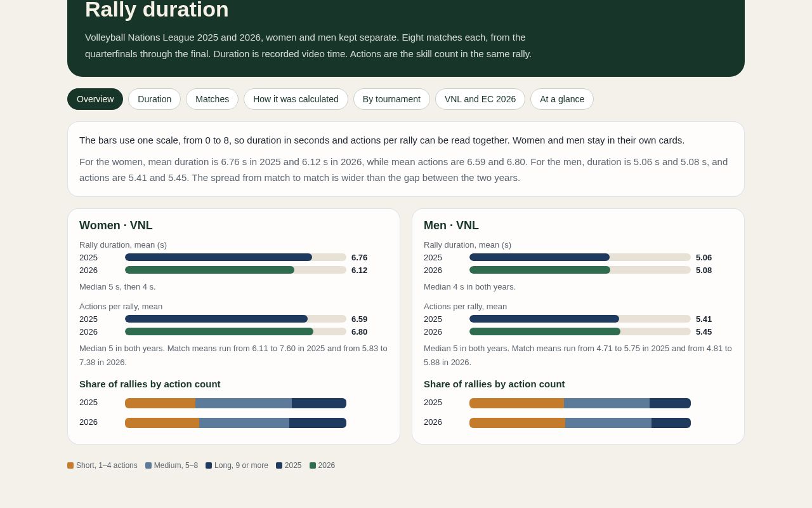Select the Overview tab
This screenshot has width=812, height=508.
click(x=95, y=99)
